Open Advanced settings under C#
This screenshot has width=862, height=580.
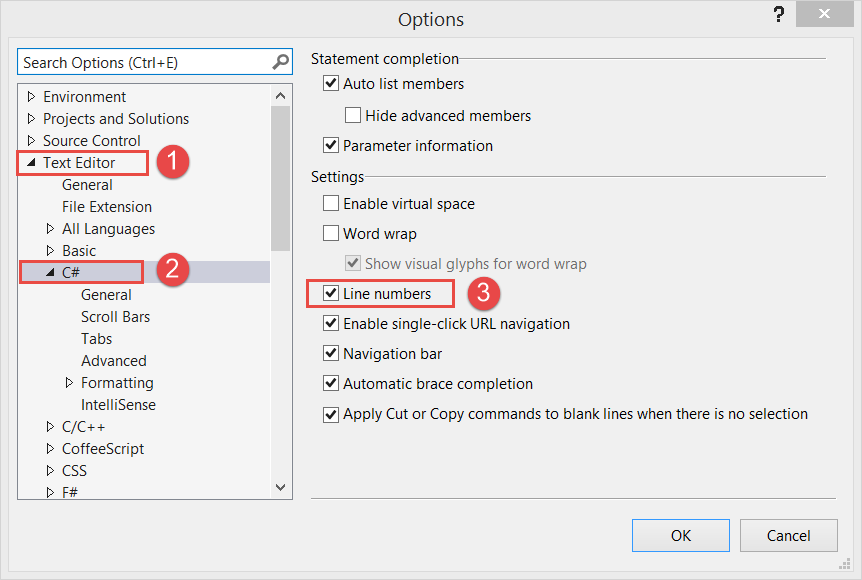pyautogui.click(x=114, y=361)
